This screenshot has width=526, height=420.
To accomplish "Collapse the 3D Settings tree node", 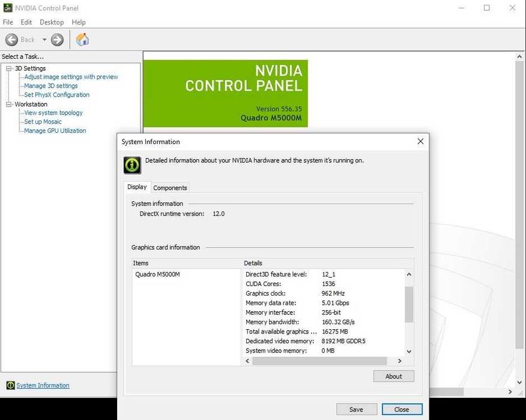I will pyautogui.click(x=9, y=68).
